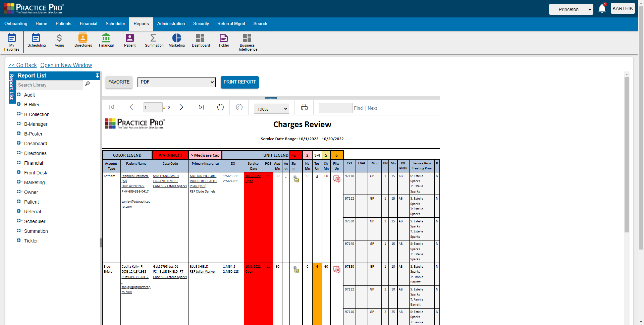Switch to the Financial menu tab

point(88,24)
